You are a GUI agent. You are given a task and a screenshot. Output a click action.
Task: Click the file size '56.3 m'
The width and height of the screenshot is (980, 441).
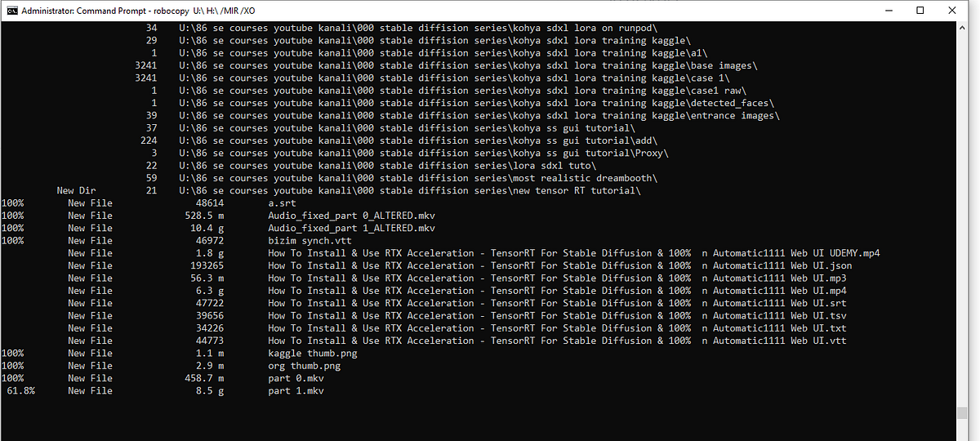tap(207, 278)
